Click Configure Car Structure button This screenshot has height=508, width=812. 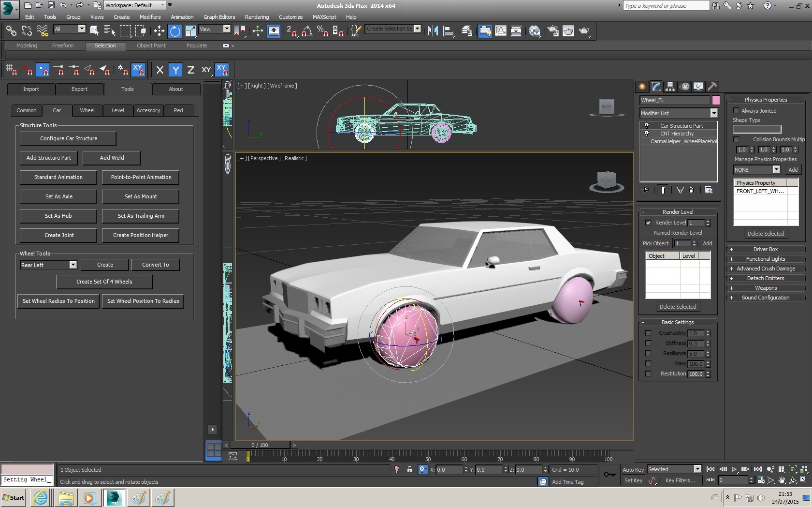click(x=68, y=138)
